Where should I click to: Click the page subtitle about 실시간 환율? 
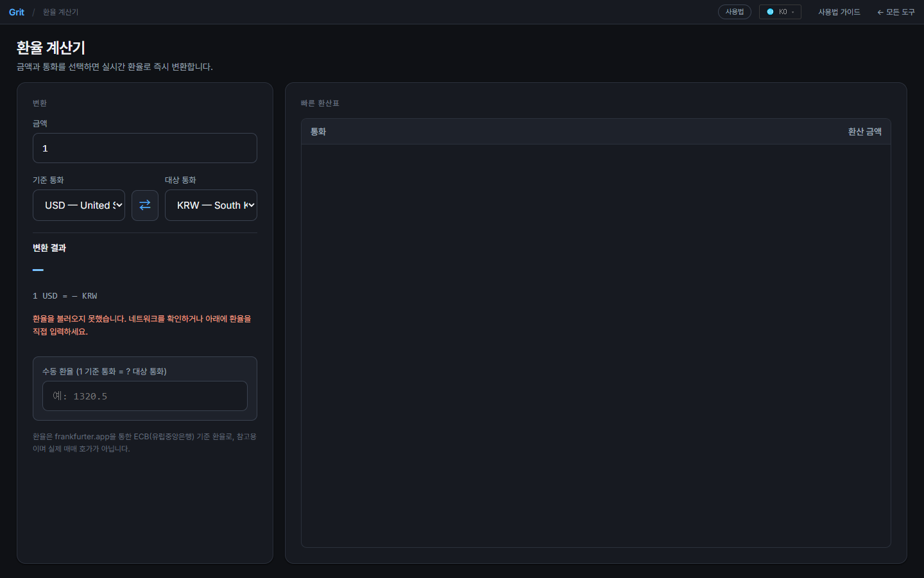115,67
